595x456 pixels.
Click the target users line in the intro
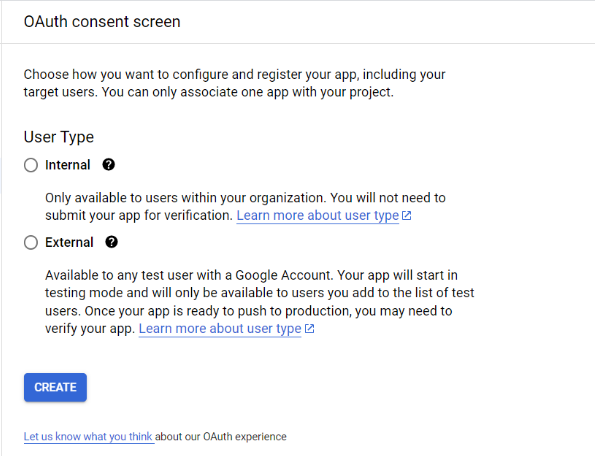pyautogui.click(x=209, y=92)
